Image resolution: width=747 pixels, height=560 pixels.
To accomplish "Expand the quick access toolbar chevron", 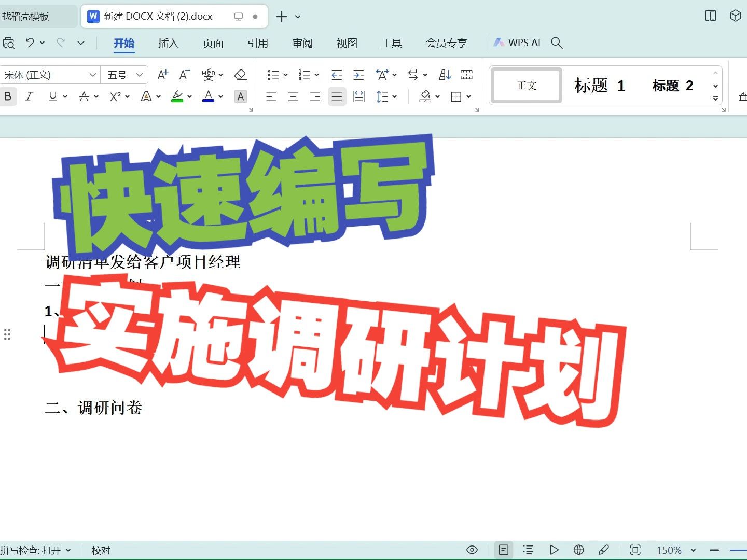I will pyautogui.click(x=81, y=43).
